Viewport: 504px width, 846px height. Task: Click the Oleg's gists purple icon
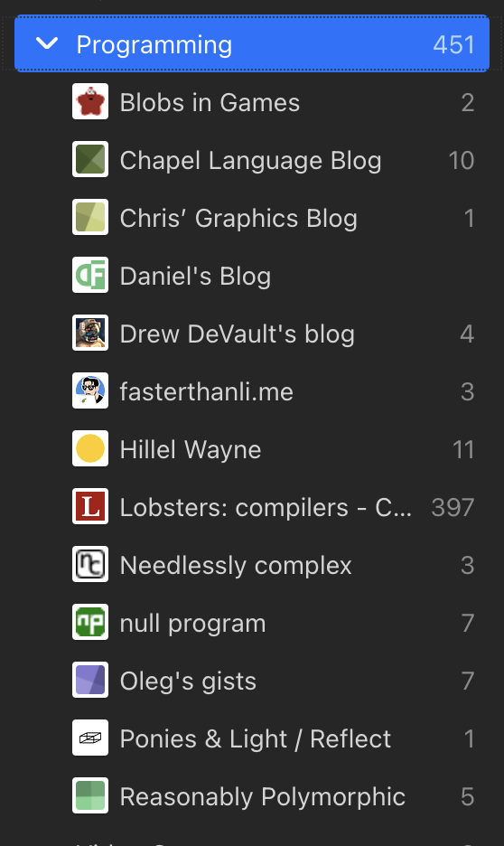(x=90, y=680)
